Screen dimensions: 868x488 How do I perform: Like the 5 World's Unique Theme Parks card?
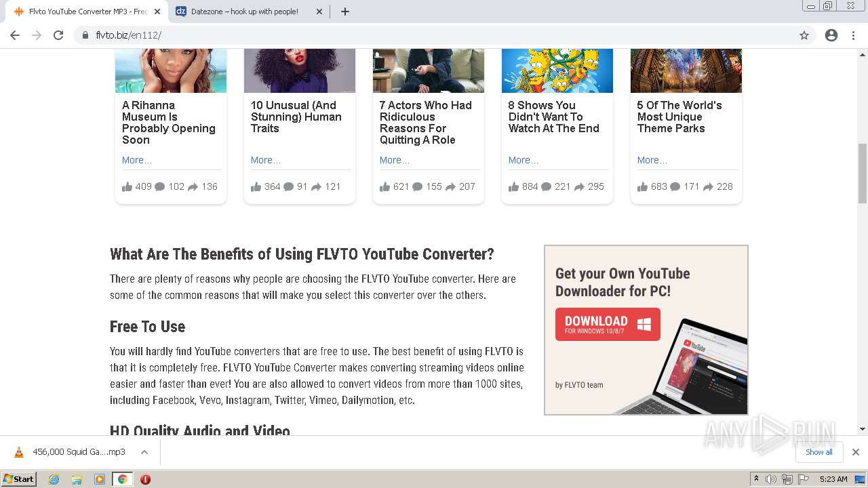(642, 186)
